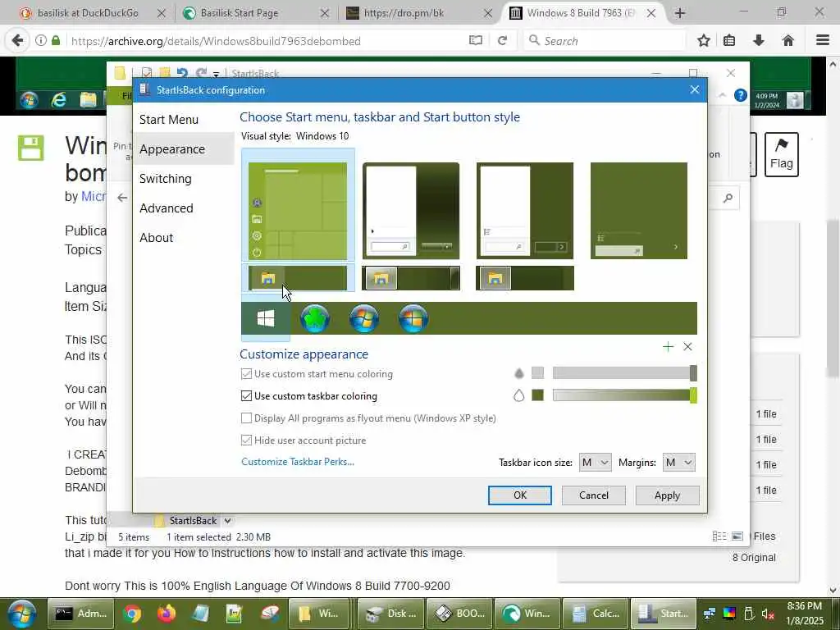Select the second taskbar style thumbnail
840x630 pixels.
tap(411, 278)
